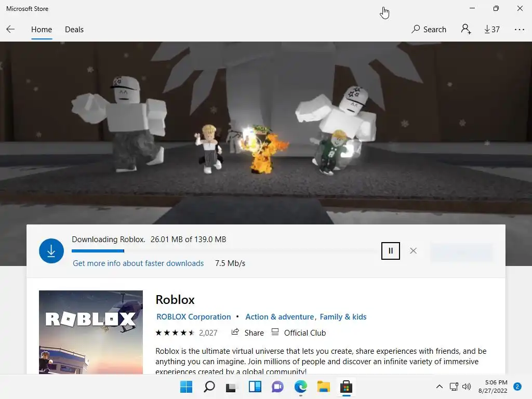Pause the Roblox download
This screenshot has width=532, height=399.
[391, 251]
